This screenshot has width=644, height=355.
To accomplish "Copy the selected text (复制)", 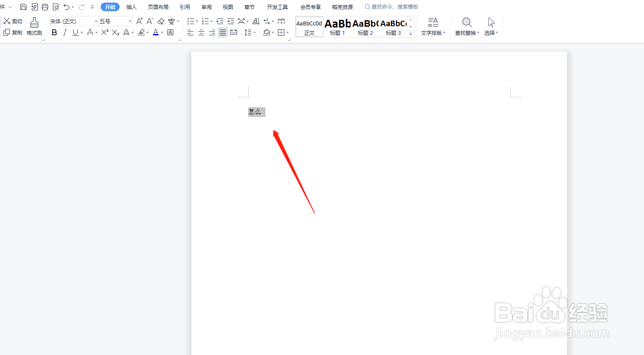I will point(13,33).
